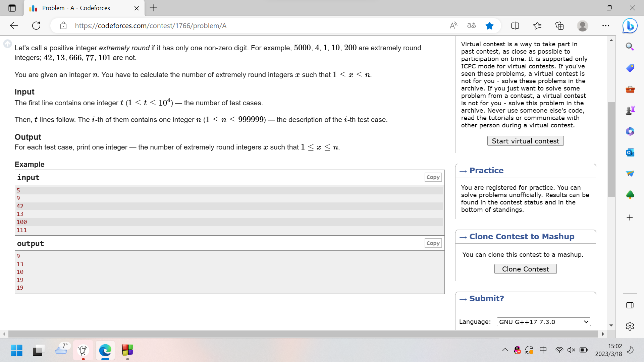Screen dimensions: 644x362
Task: Click the sidebar search magnifier icon
Action: (630, 47)
